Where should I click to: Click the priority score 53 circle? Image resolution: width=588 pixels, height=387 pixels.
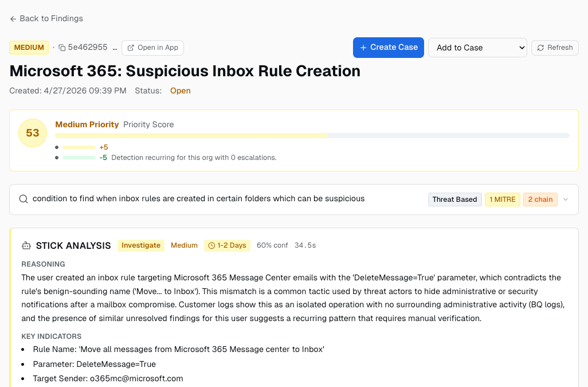(33, 133)
